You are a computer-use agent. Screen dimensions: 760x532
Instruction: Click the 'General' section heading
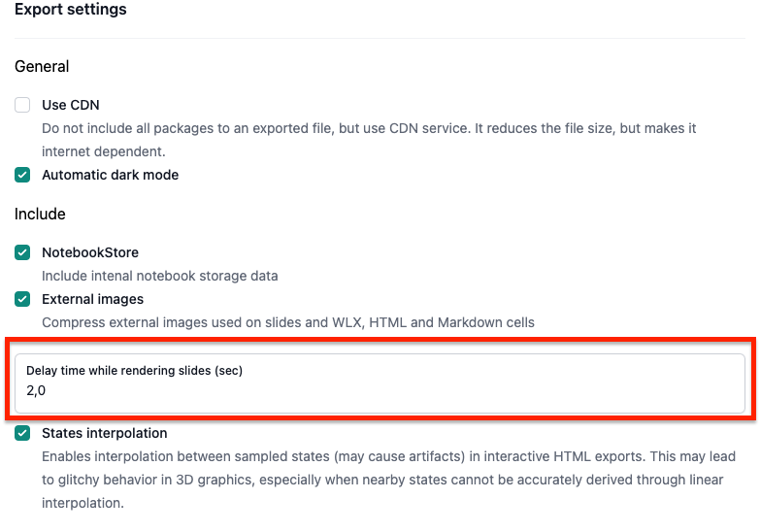tap(42, 67)
